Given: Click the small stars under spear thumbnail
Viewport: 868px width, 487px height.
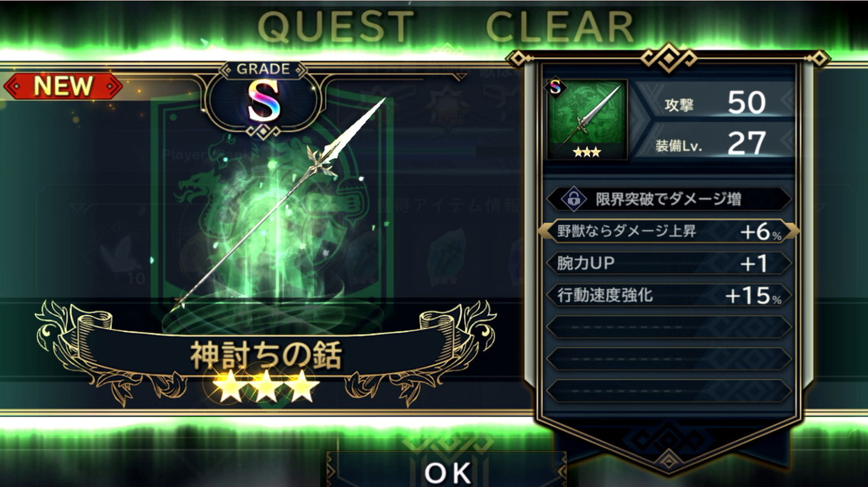Looking at the screenshot, I should pyautogui.click(x=587, y=152).
